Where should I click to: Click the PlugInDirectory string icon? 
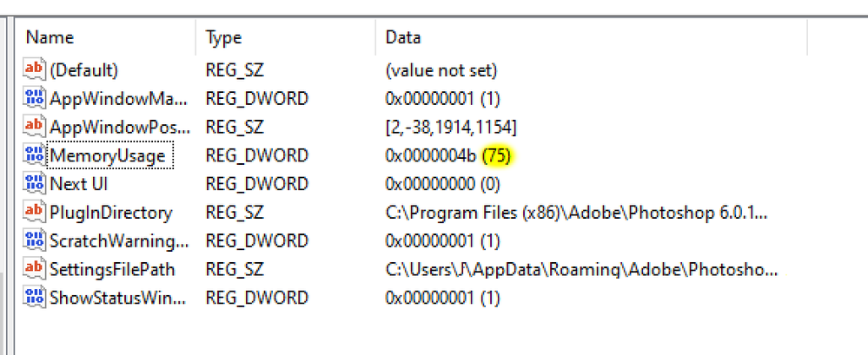(35, 213)
